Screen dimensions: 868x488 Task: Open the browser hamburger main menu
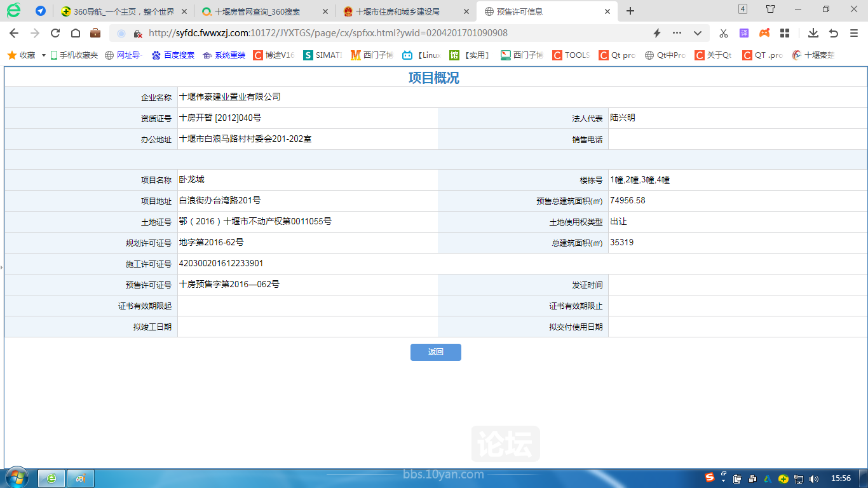(x=854, y=33)
